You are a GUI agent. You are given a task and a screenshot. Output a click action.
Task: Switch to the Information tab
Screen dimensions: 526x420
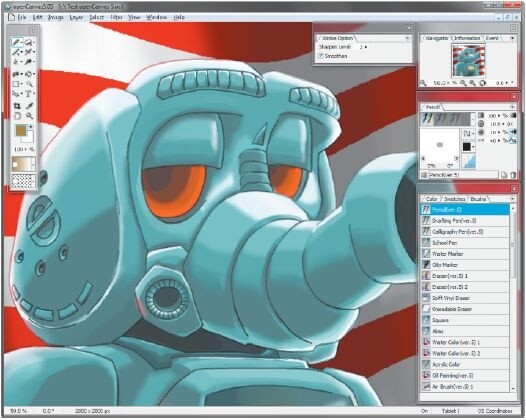click(467, 38)
